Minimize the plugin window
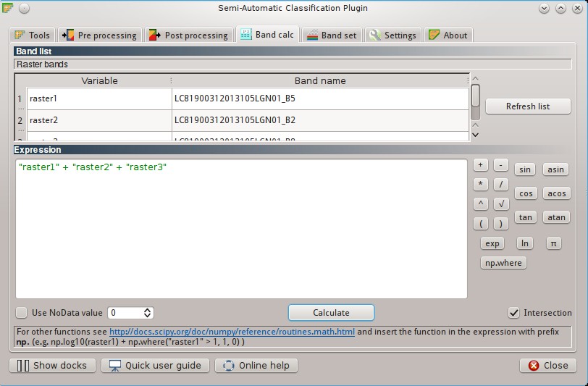 544,8
